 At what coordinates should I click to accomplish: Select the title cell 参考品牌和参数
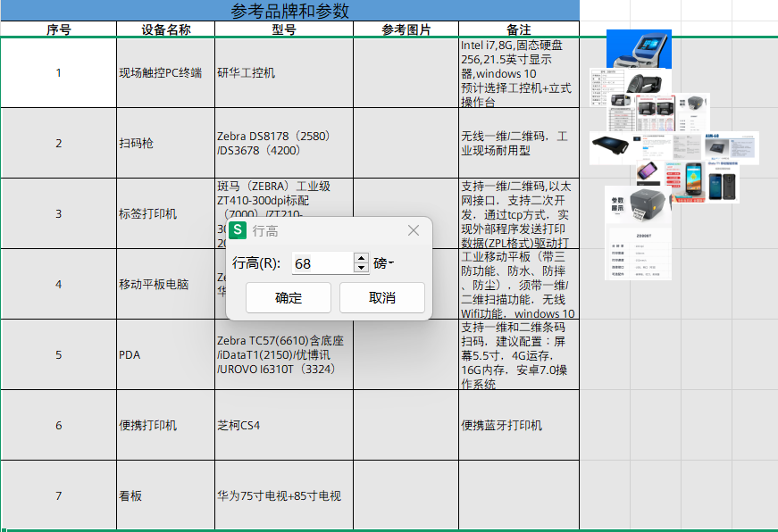pyautogui.click(x=289, y=11)
